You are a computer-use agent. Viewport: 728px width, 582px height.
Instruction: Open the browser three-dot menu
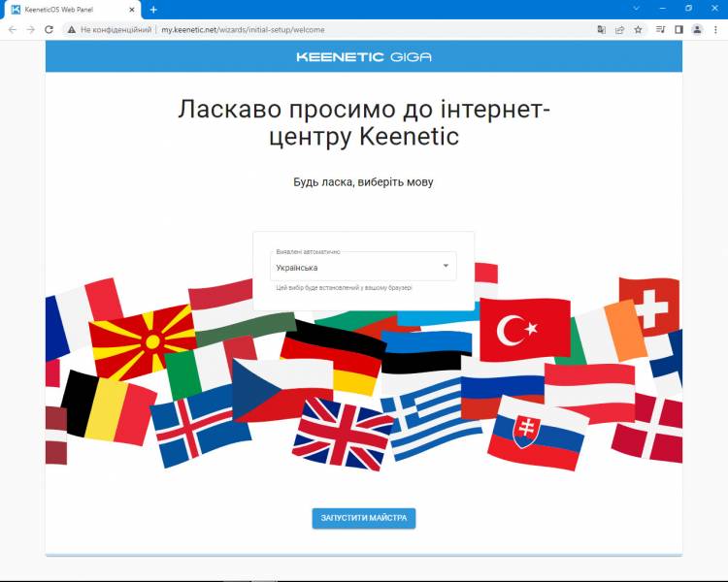(715, 30)
